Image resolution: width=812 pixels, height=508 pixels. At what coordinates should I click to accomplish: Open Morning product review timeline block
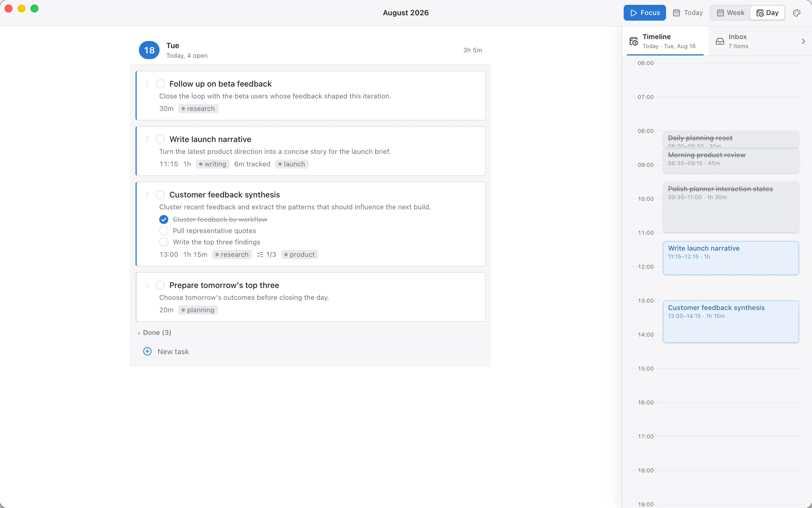pos(731,161)
